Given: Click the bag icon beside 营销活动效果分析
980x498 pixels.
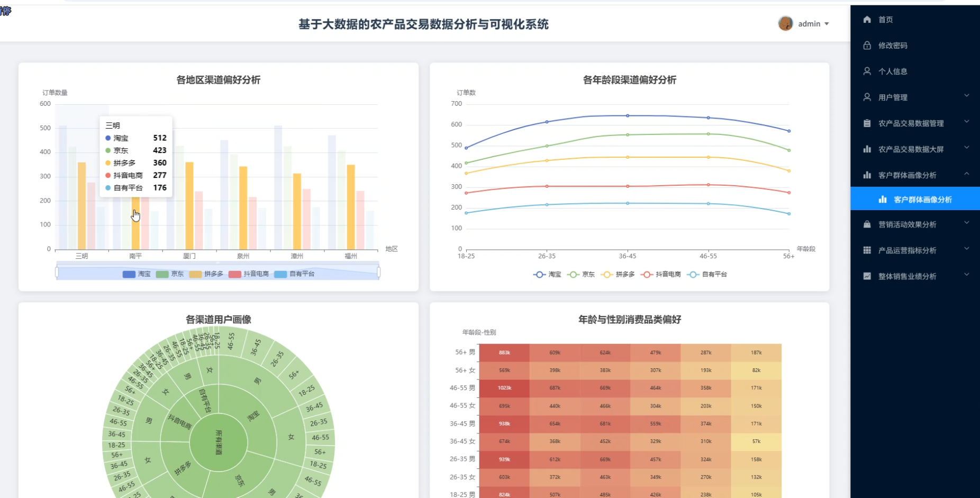Looking at the screenshot, I should [867, 224].
